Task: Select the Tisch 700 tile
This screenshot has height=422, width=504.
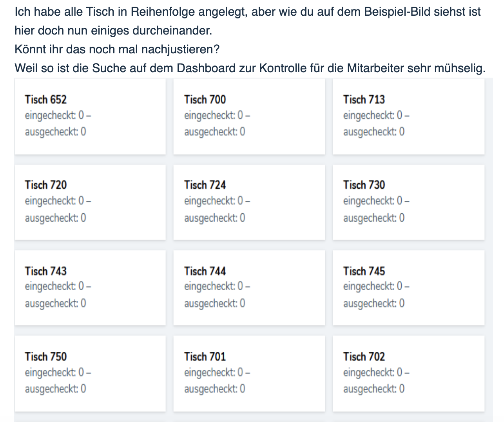Action: (249, 116)
